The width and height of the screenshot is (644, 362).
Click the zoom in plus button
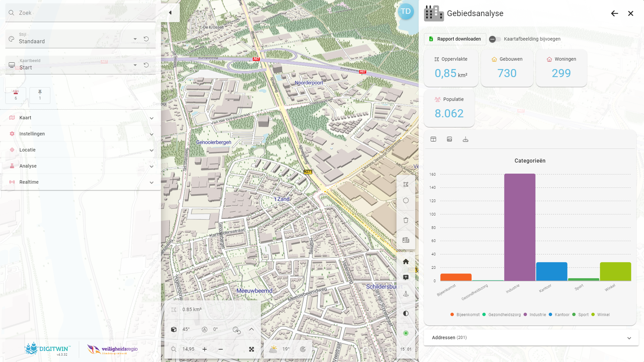tap(205, 349)
